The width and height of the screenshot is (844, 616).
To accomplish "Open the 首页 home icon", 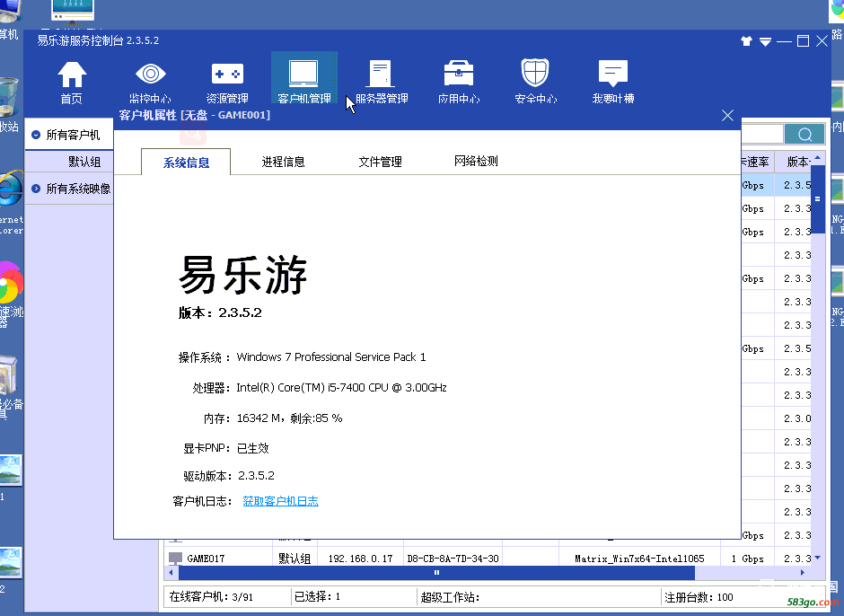I will pyautogui.click(x=72, y=81).
